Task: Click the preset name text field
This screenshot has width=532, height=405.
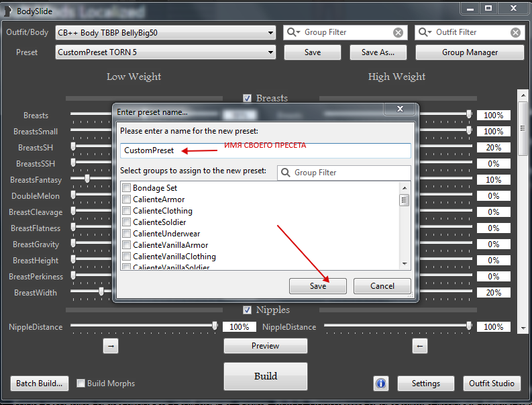Action: (x=265, y=151)
